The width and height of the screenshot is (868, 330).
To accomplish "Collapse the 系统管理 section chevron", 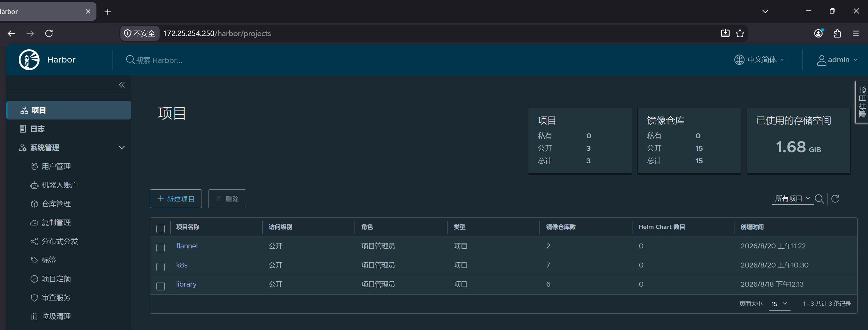I will 122,148.
